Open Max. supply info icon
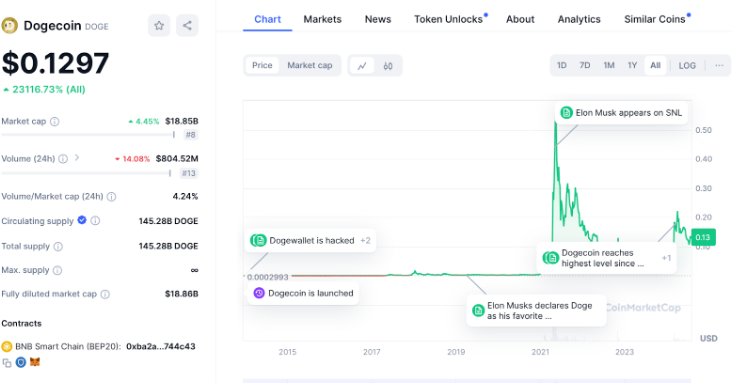732x383 pixels. tap(57, 270)
